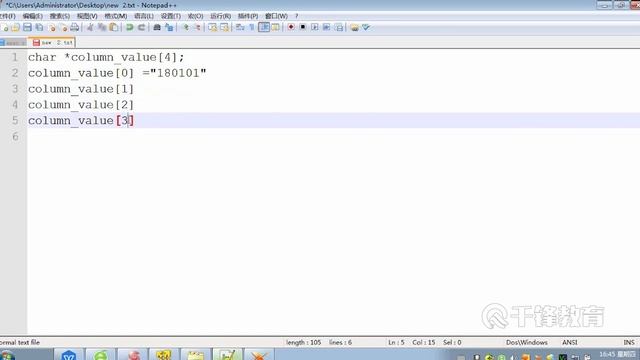
Task: Create a new document via toolbar
Action: tap(5, 27)
